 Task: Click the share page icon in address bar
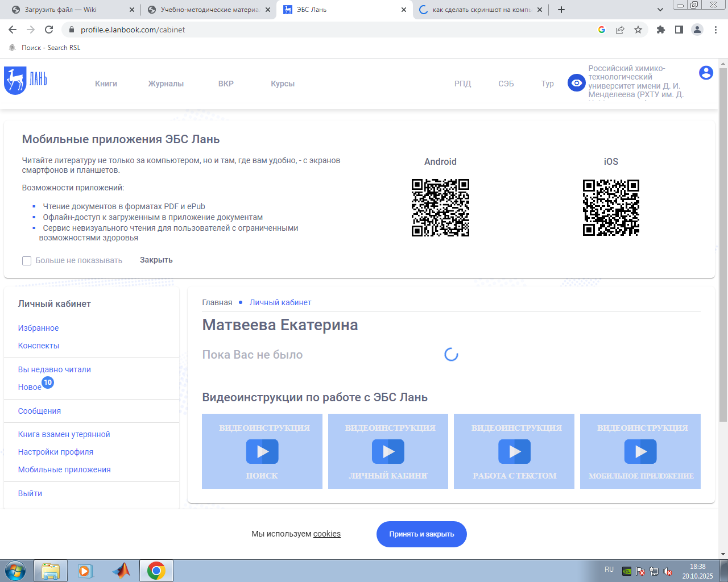coord(620,30)
